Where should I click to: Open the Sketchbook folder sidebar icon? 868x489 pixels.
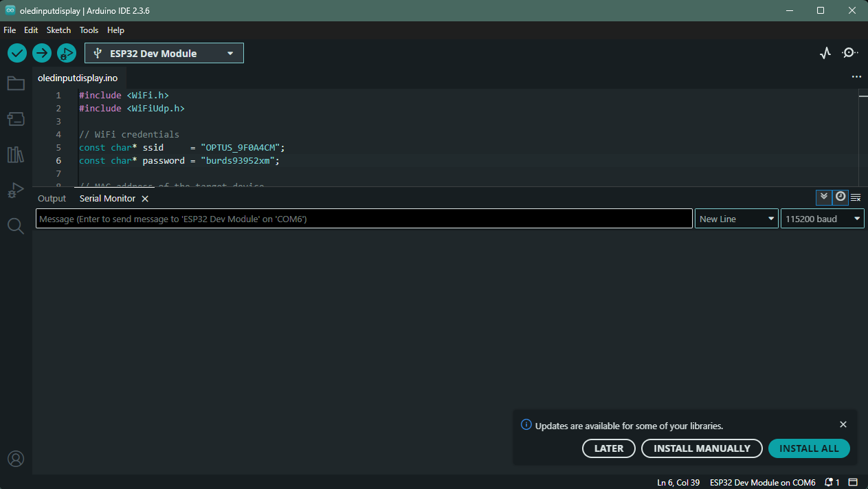coord(16,83)
